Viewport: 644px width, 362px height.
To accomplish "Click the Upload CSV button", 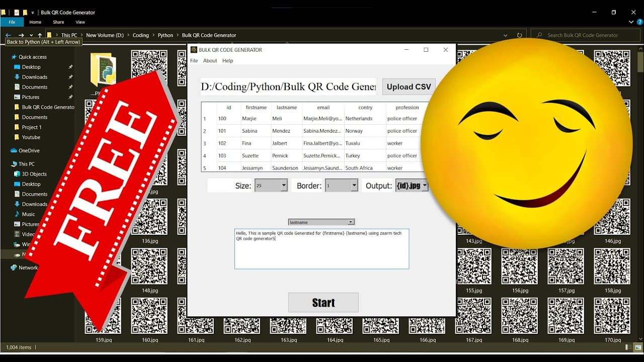I will [409, 86].
